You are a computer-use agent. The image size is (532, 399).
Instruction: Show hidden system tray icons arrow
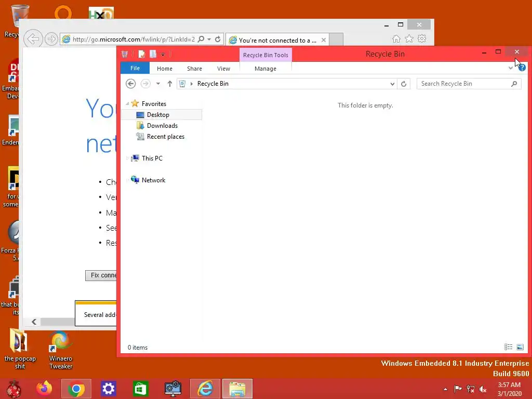pos(445,389)
